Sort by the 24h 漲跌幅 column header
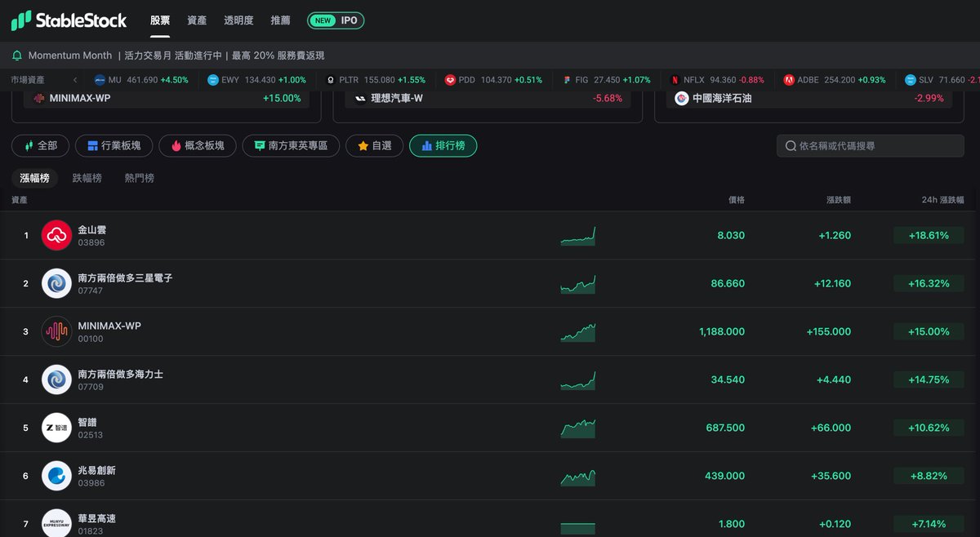The image size is (980, 537). tap(942, 200)
